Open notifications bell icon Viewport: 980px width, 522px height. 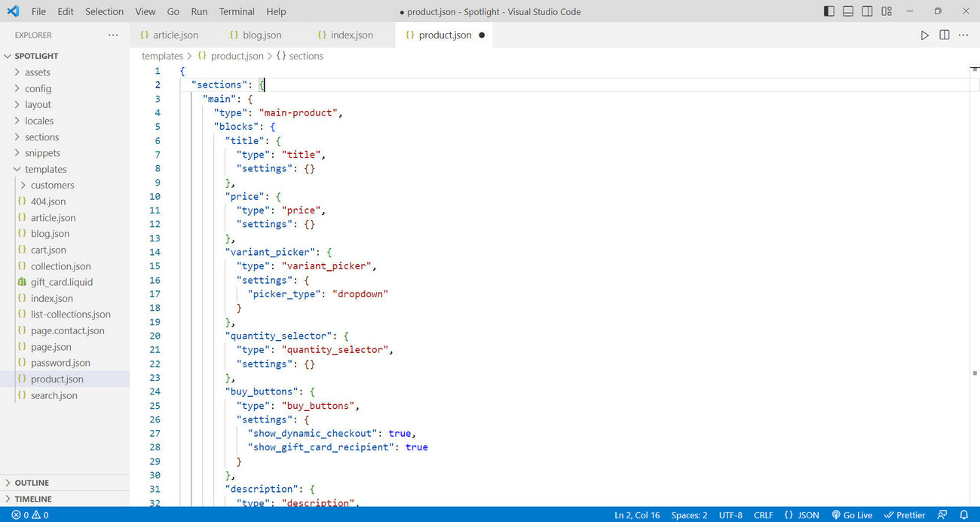point(963,515)
